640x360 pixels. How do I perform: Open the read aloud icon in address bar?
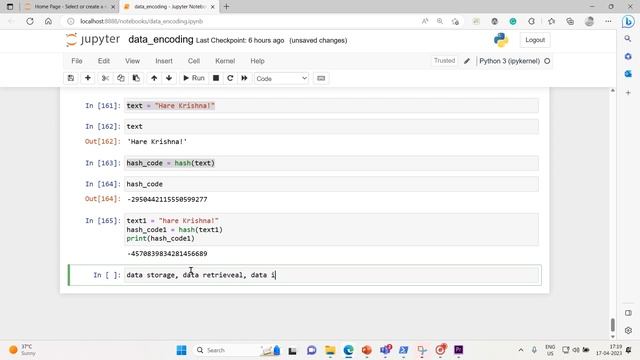click(425, 21)
